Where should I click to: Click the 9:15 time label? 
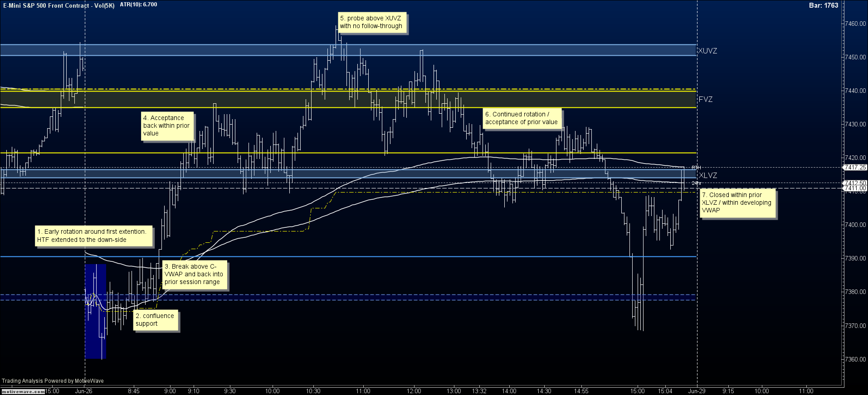[728, 391]
